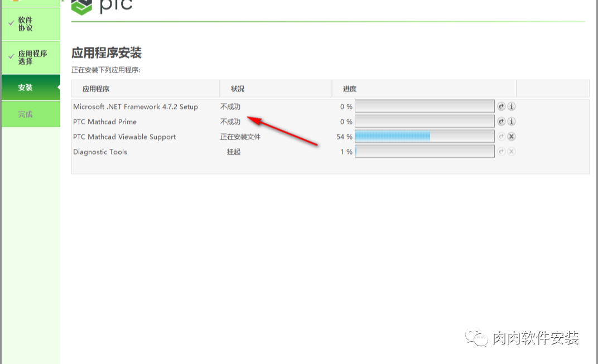This screenshot has height=364, width=598.
Task: Go to the 软件协议 step
Action: coord(31,23)
